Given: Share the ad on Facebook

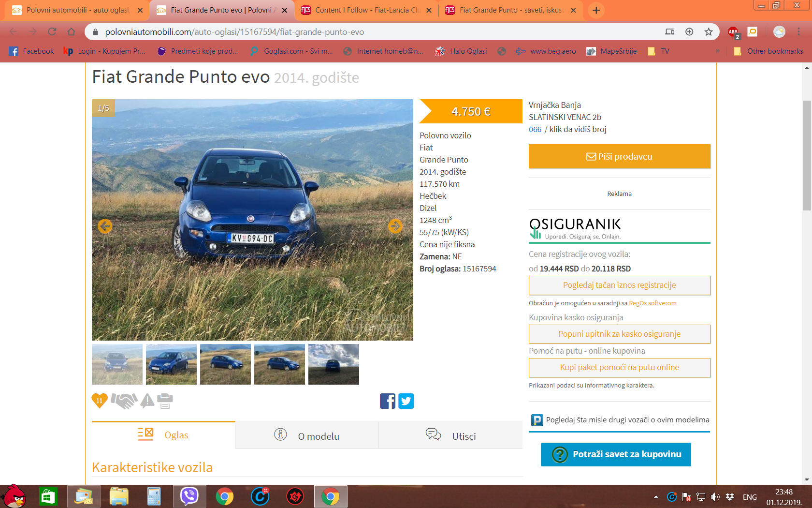Looking at the screenshot, I should [x=388, y=401].
